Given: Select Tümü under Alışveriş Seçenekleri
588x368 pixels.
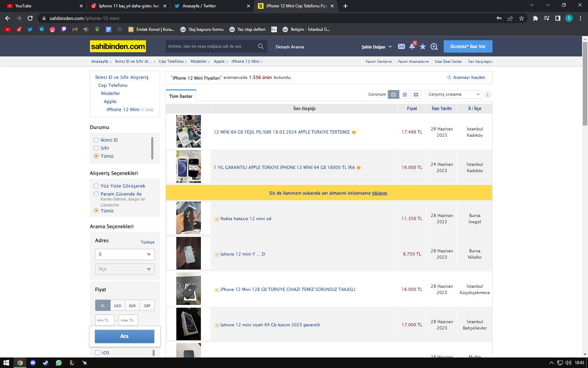Looking at the screenshot, I should click(x=96, y=211).
